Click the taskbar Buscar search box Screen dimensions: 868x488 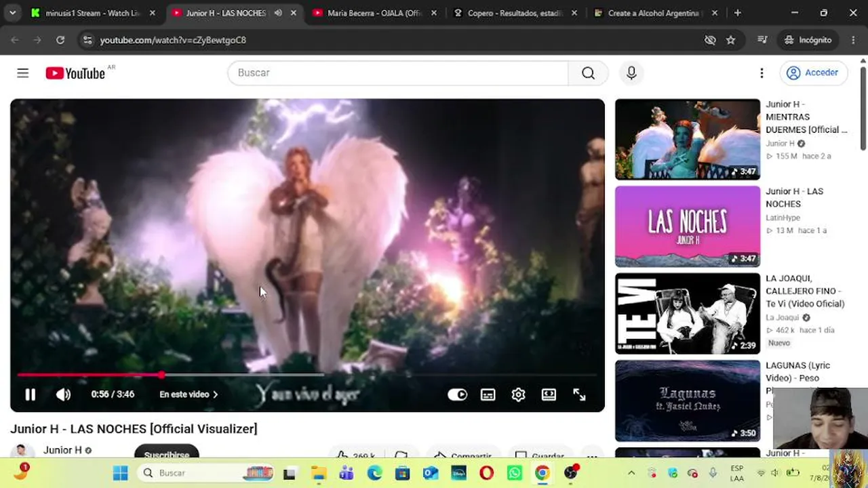tap(206, 473)
